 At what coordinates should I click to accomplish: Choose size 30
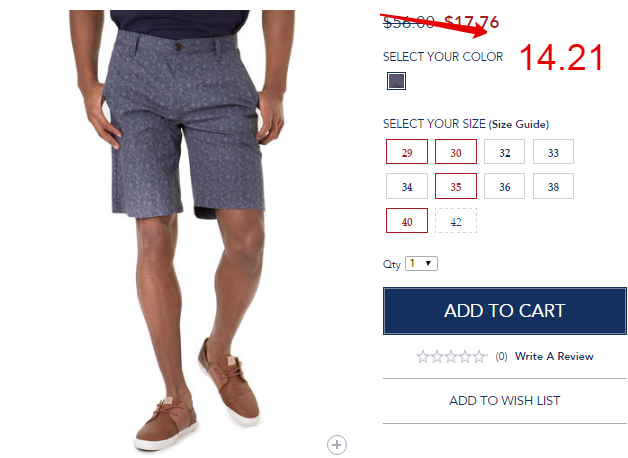pyautogui.click(x=456, y=152)
